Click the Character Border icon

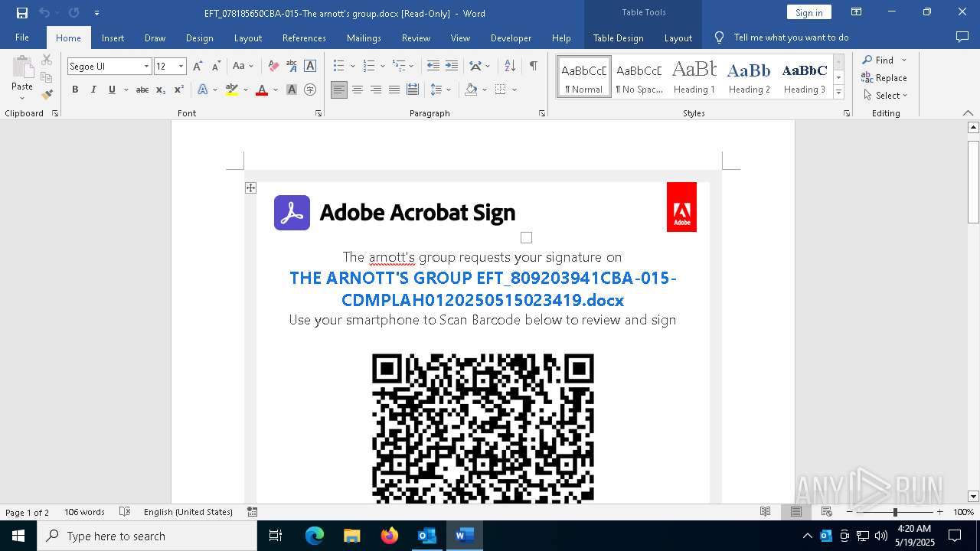click(310, 67)
